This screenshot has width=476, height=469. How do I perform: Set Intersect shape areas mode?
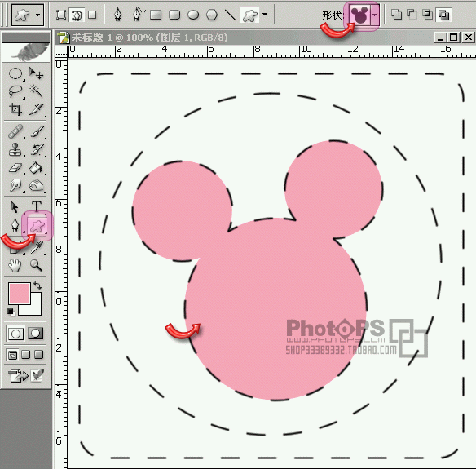pyautogui.click(x=428, y=15)
